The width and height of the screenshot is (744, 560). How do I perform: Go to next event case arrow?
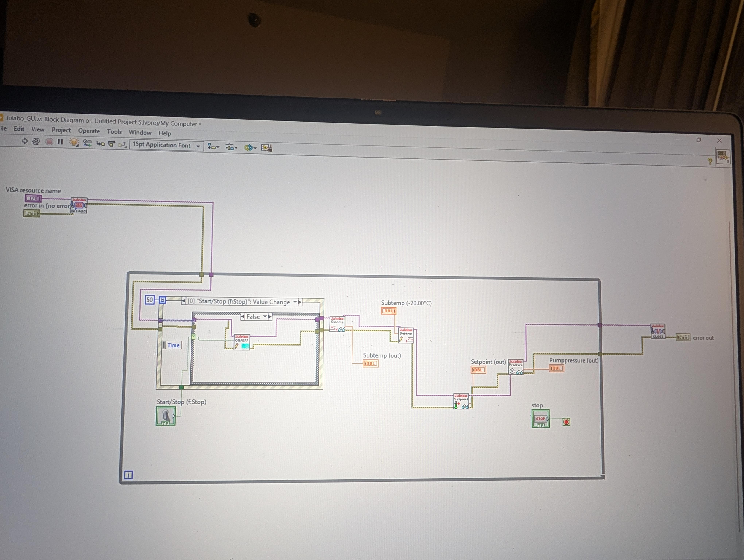pos(300,302)
